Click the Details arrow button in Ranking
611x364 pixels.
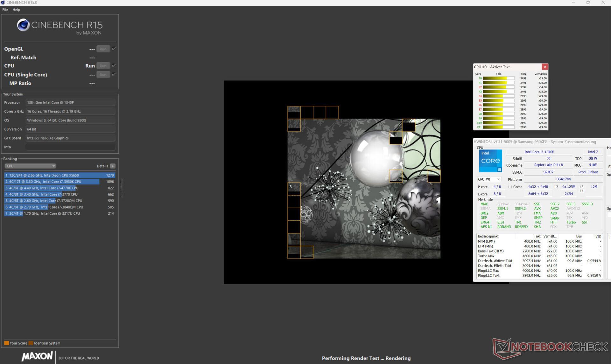113,166
